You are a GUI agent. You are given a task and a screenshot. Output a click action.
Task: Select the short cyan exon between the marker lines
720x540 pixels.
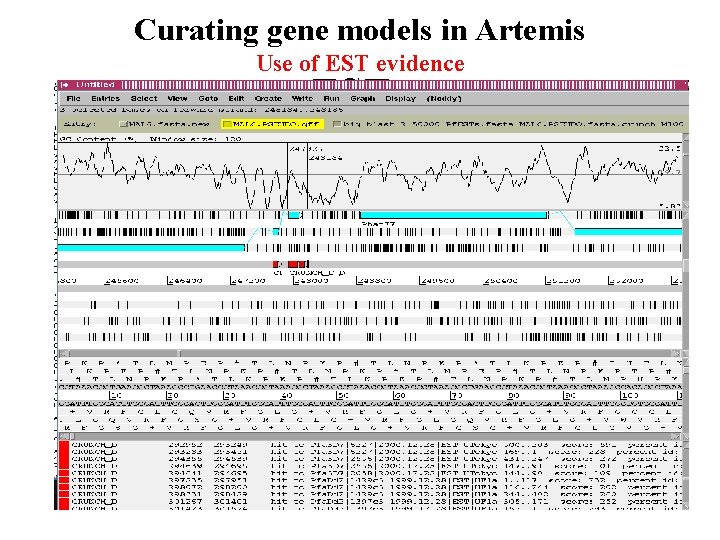pos(294,215)
